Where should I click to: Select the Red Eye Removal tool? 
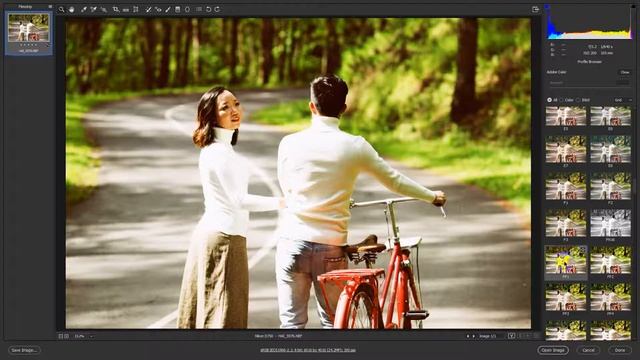[x=158, y=9]
